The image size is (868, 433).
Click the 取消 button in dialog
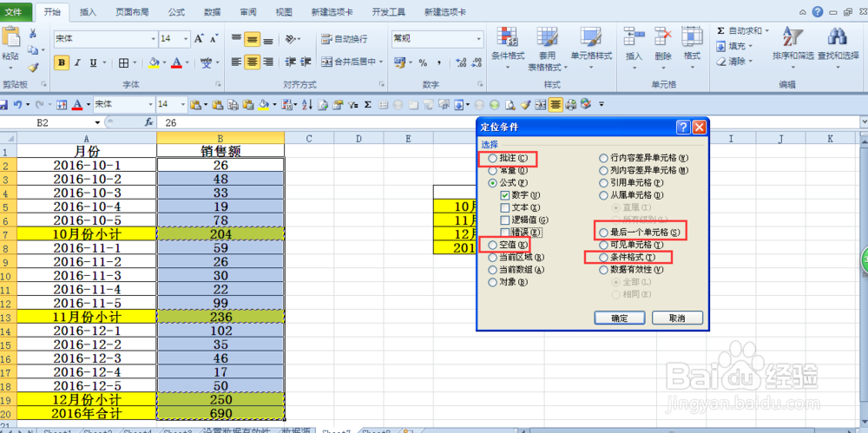coord(677,318)
